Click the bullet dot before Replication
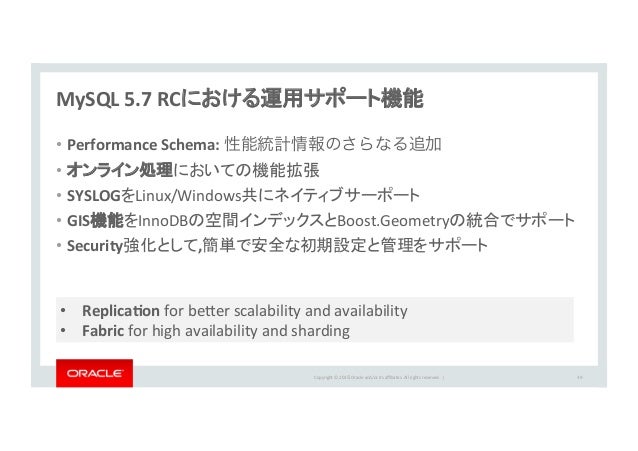This screenshot has height=451, width=638. point(63,311)
